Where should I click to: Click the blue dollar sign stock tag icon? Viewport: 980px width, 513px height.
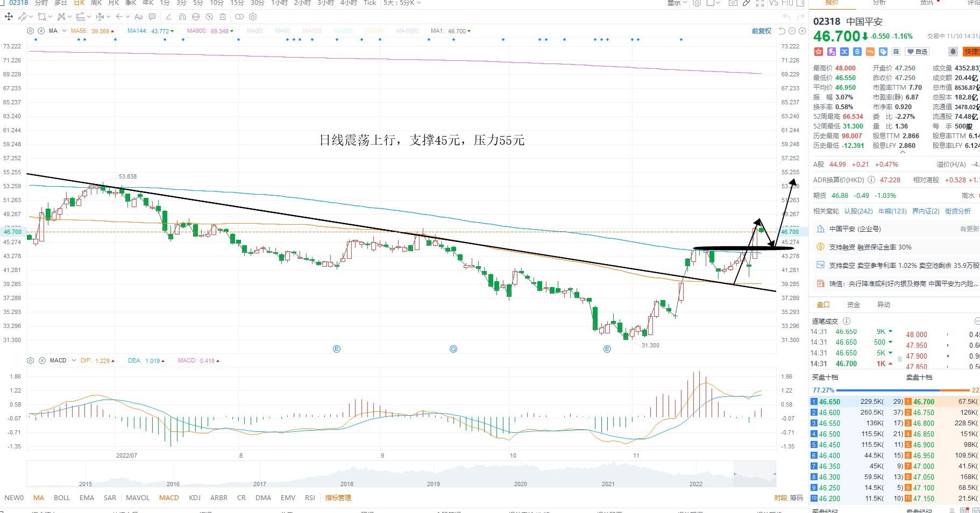(857, 52)
